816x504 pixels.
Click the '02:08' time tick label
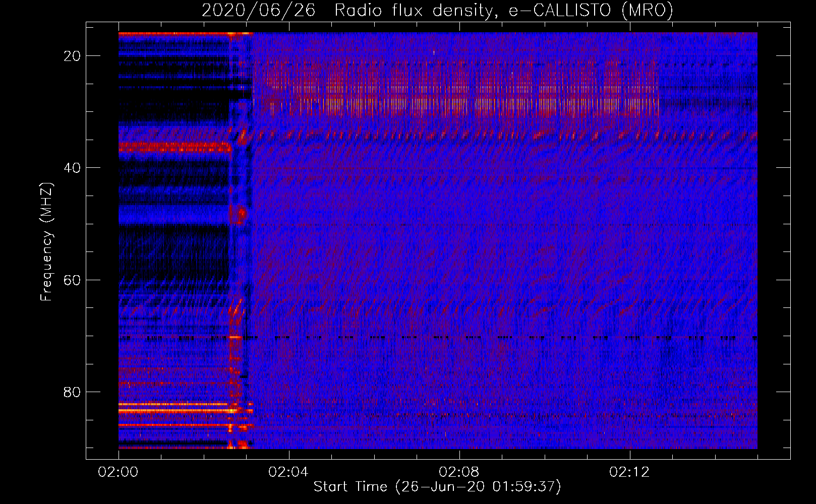pos(459,472)
